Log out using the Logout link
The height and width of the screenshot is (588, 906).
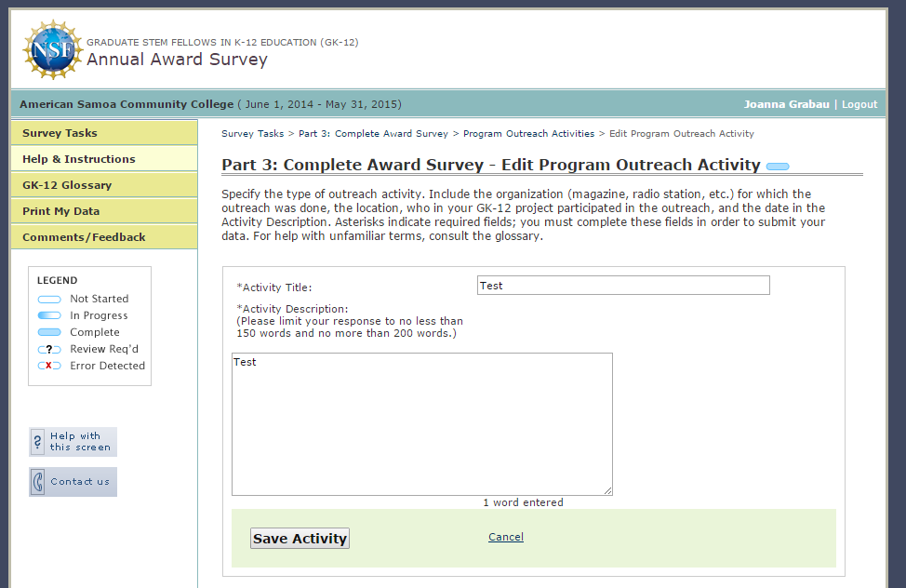(859, 104)
